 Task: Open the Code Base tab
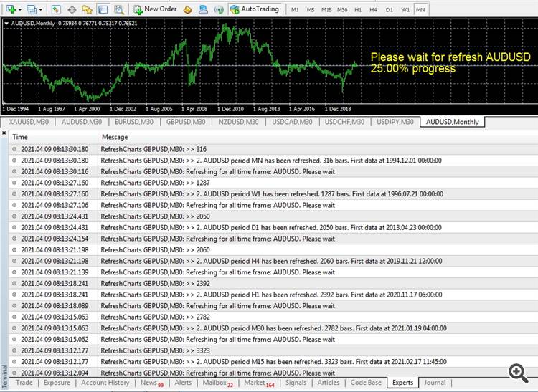(x=366, y=383)
